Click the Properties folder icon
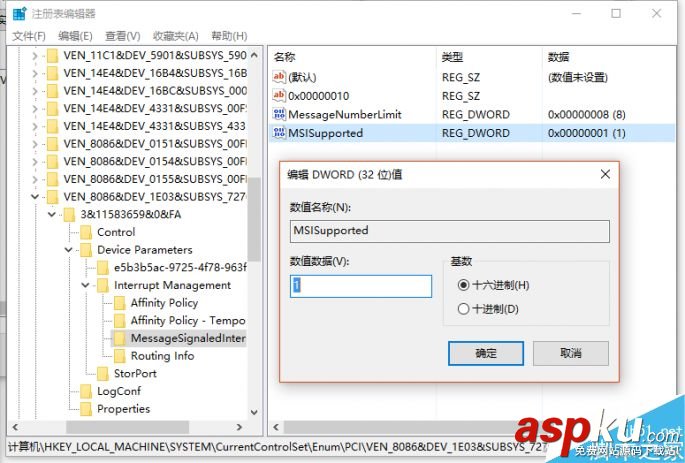The width and height of the screenshot is (685, 463). [86, 409]
